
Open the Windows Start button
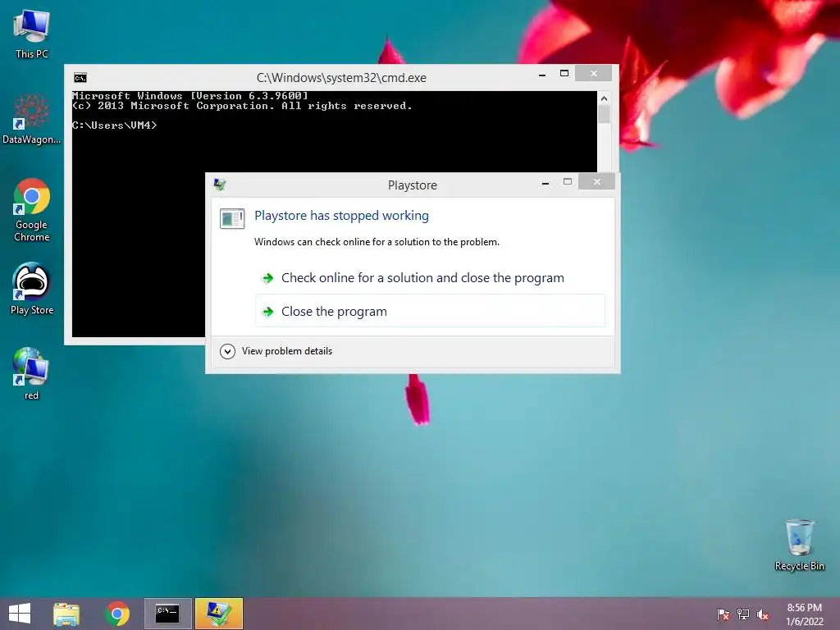20,614
